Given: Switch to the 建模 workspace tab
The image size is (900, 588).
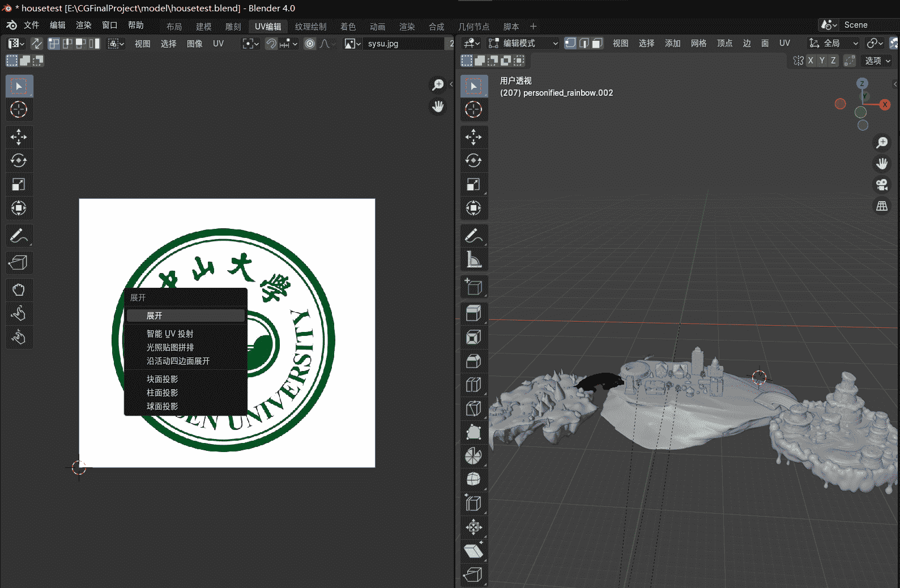Looking at the screenshot, I should tap(203, 27).
